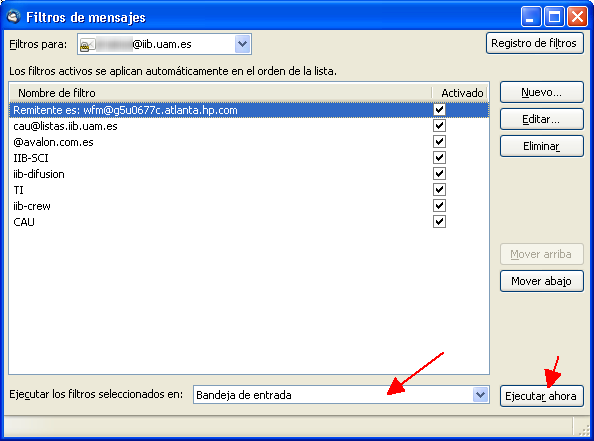Close the Filtros de mensajes dialog
The image size is (594, 441).
(577, 17)
